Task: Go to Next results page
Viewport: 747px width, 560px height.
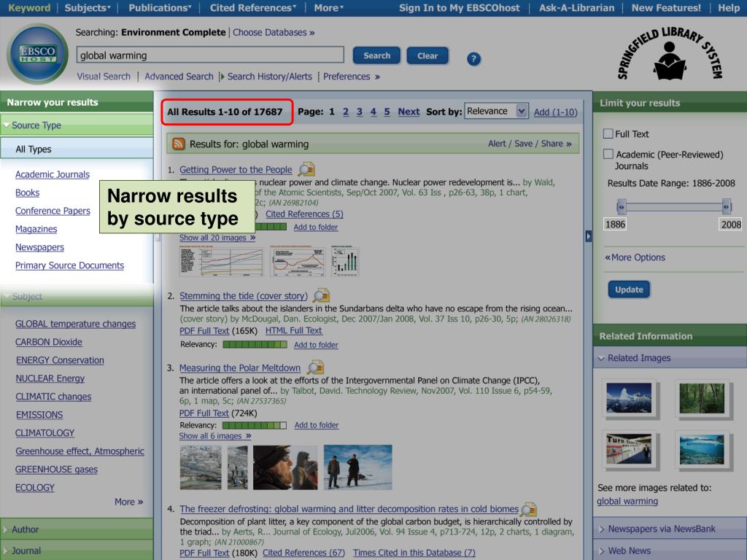Action: (409, 112)
